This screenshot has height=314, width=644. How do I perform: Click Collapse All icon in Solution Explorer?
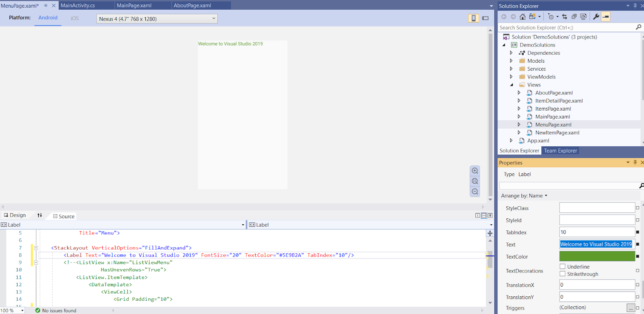tap(574, 16)
